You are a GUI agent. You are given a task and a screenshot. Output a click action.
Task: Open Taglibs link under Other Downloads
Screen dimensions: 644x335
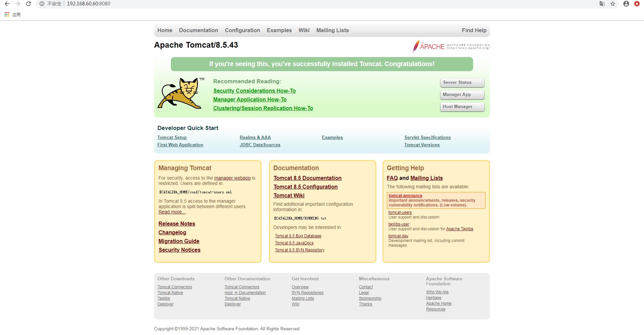[x=164, y=298]
